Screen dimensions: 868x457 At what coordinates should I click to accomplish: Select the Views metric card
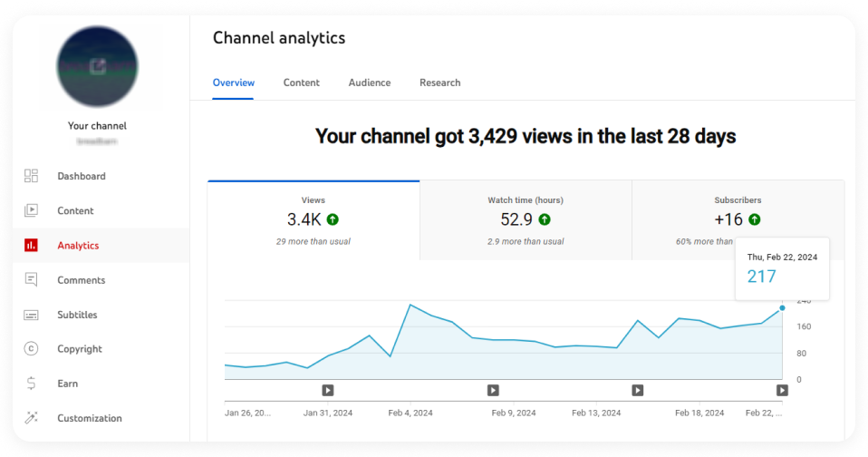pos(313,220)
